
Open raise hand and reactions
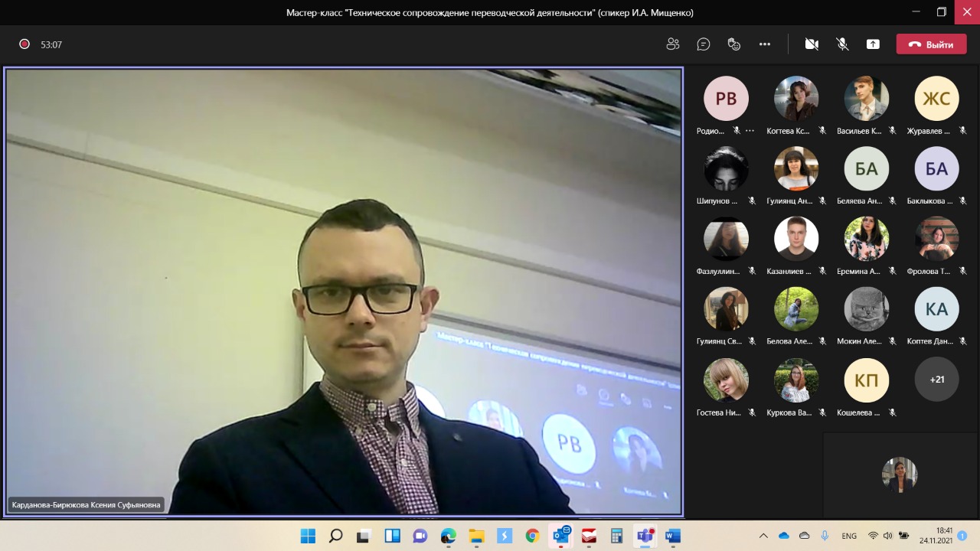(734, 44)
